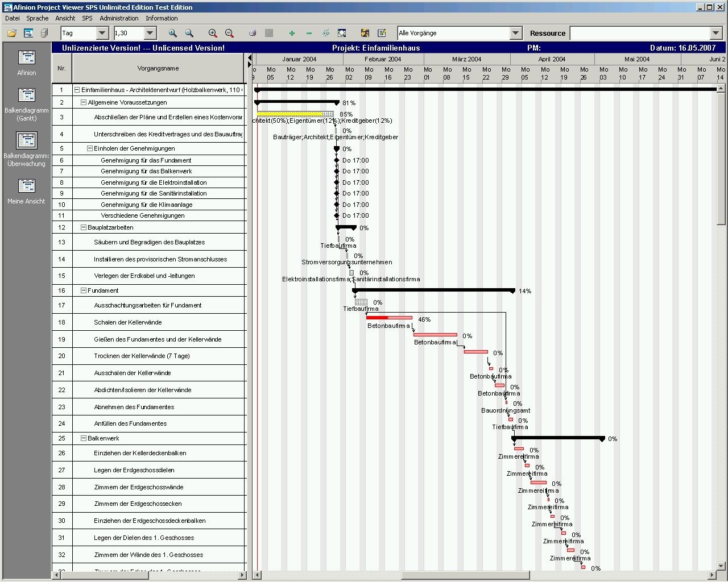Click the yellow and black filter toolbar icon
728x582 pixels.
click(365, 34)
